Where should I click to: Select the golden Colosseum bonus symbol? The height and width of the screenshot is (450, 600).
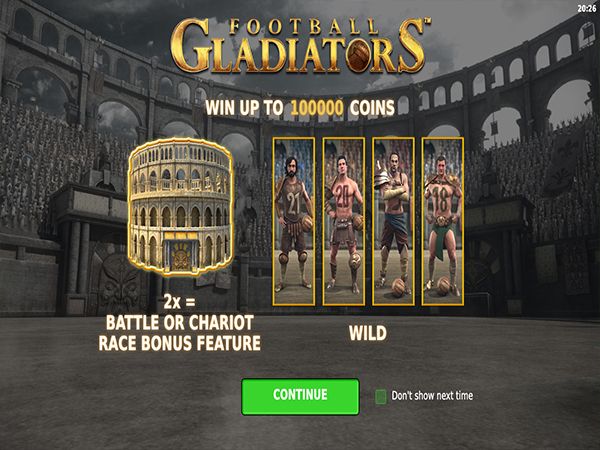click(180, 207)
